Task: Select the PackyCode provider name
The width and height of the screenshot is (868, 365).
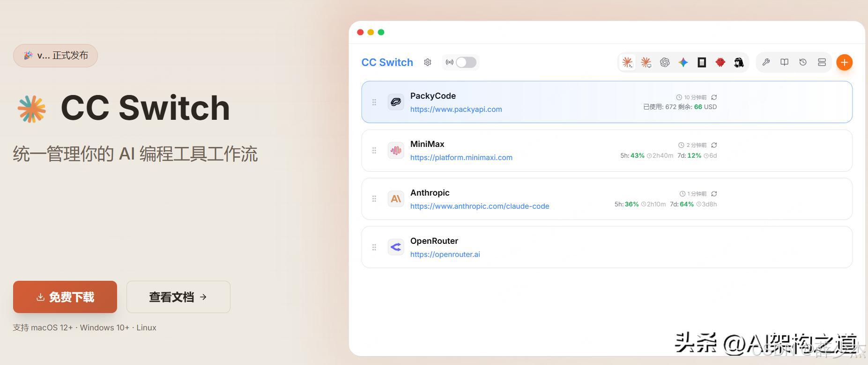Action: coord(433,96)
